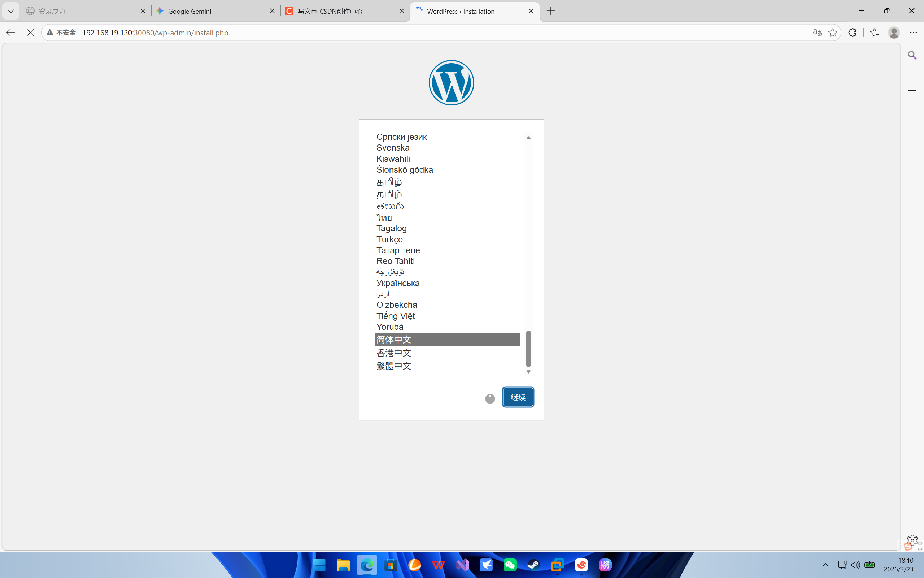Open the Edge settings and more menu
Viewport: 924px width, 578px height.
pyautogui.click(x=913, y=33)
